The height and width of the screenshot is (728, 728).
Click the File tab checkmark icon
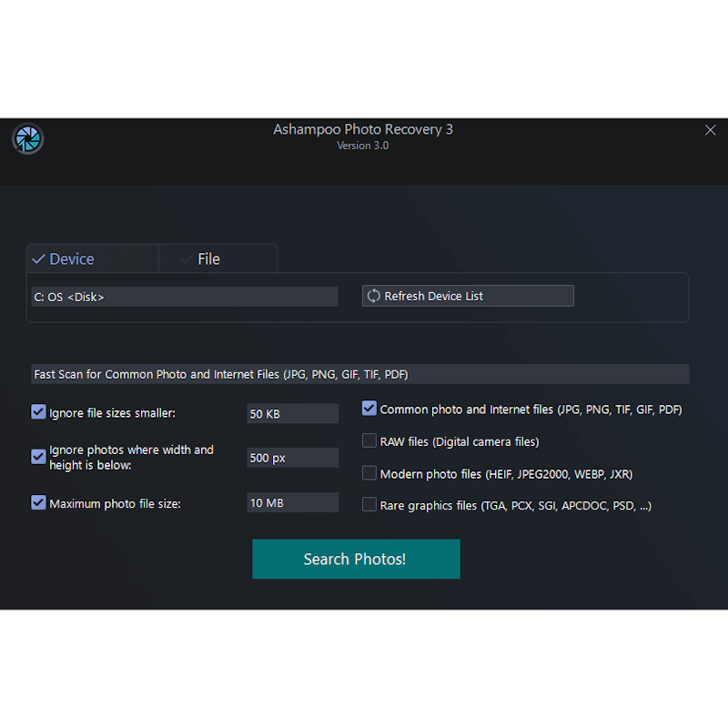coord(187,259)
